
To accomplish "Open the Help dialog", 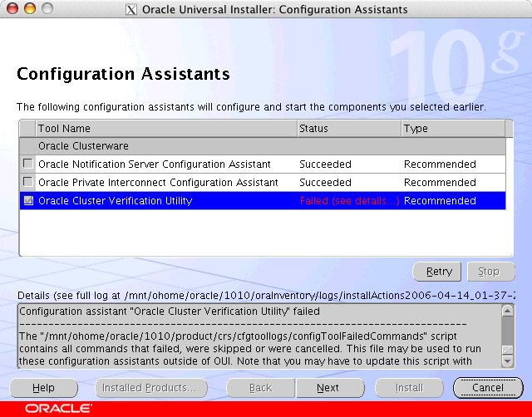I will pyautogui.click(x=43, y=388).
